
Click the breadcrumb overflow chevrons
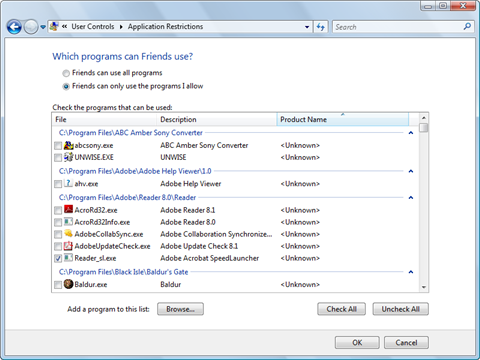pos(64,26)
